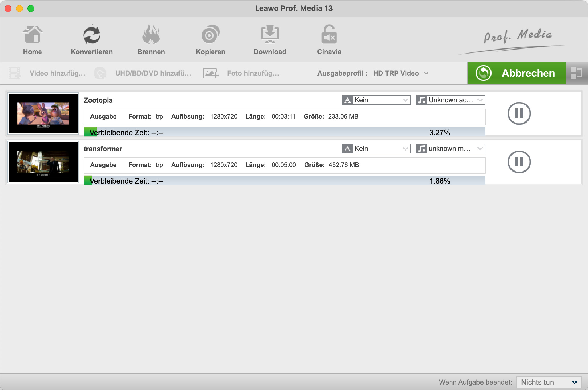Open the Cinavia unlock module

pos(329,34)
